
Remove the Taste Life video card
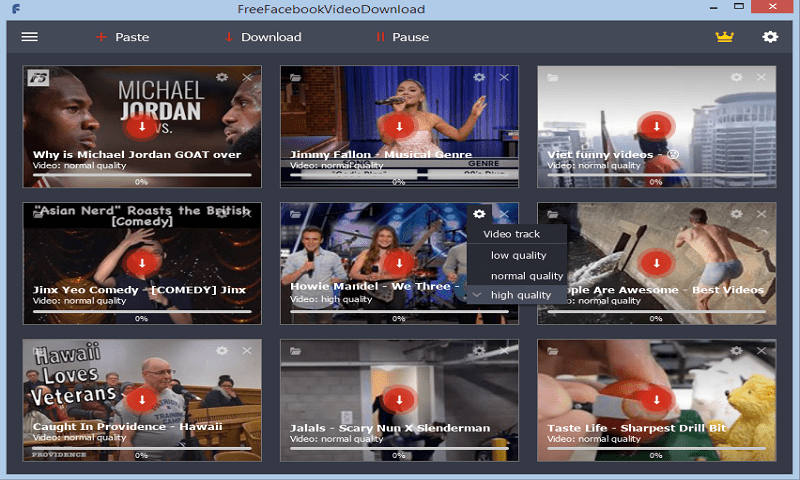click(x=761, y=351)
